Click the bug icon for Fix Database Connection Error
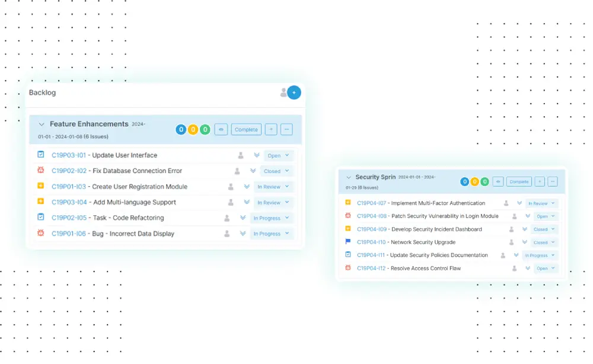The height and width of the screenshot is (364, 593). (x=41, y=171)
